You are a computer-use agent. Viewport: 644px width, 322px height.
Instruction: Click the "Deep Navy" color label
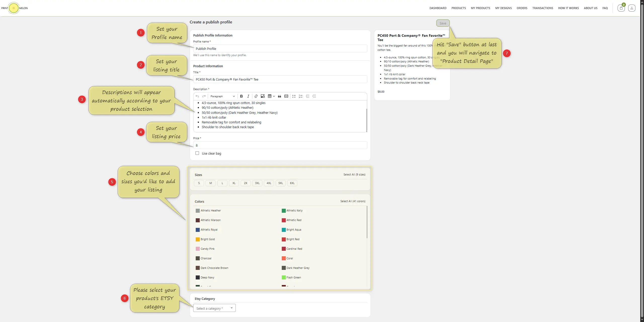pos(208,277)
